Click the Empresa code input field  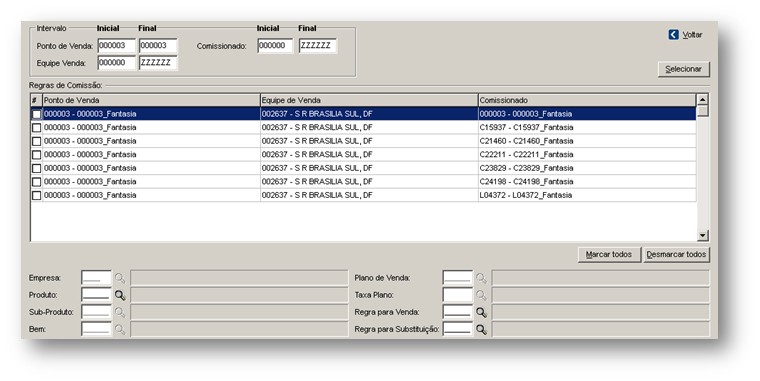[x=96, y=278]
